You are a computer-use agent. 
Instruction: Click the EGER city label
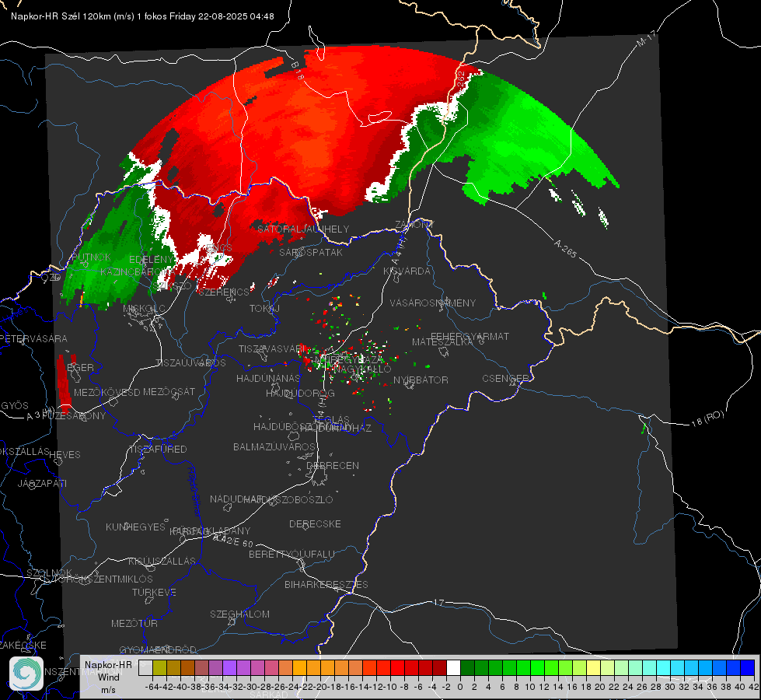click(80, 367)
